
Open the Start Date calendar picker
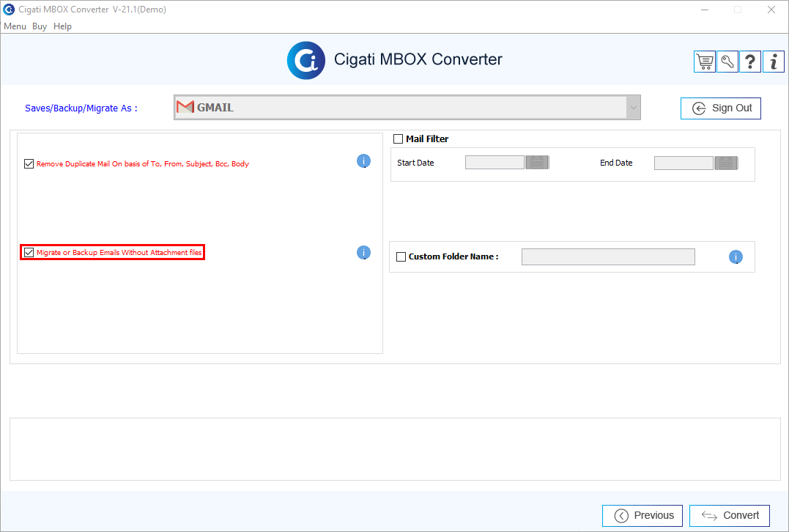(537, 163)
